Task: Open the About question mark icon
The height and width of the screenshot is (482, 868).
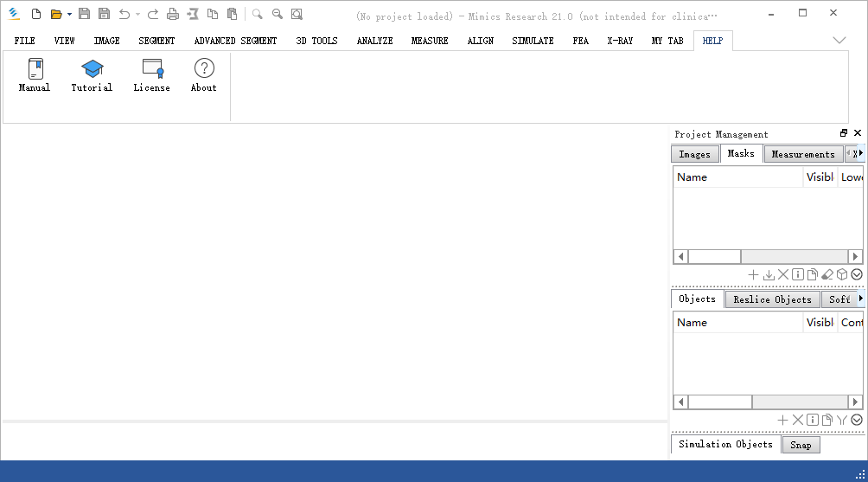Action: pos(204,75)
